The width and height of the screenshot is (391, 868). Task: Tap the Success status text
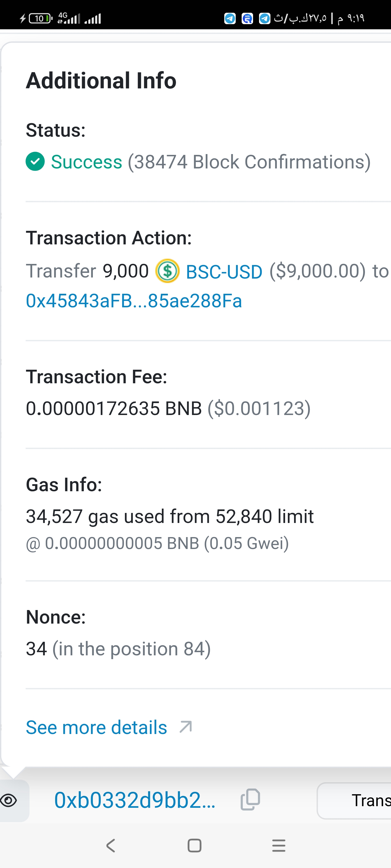(x=86, y=162)
